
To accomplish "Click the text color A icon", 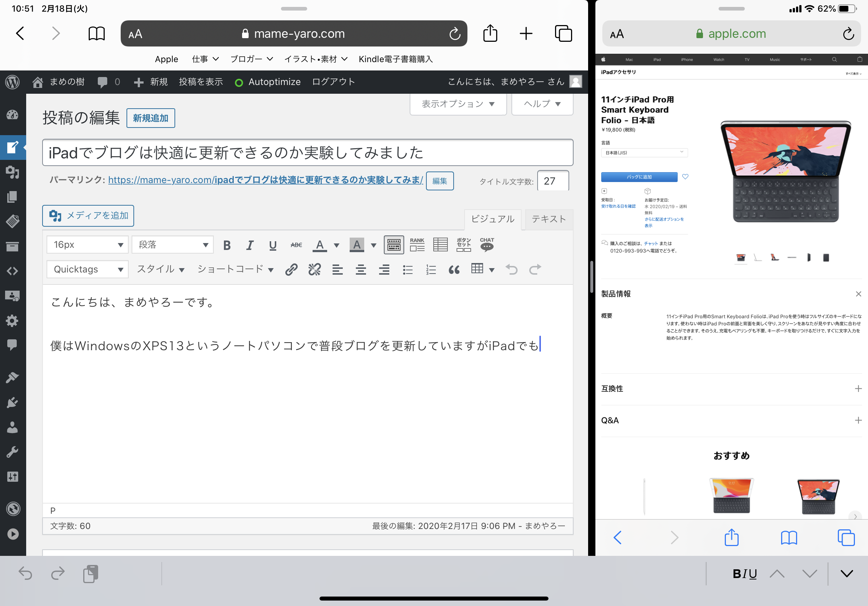I will pos(320,245).
